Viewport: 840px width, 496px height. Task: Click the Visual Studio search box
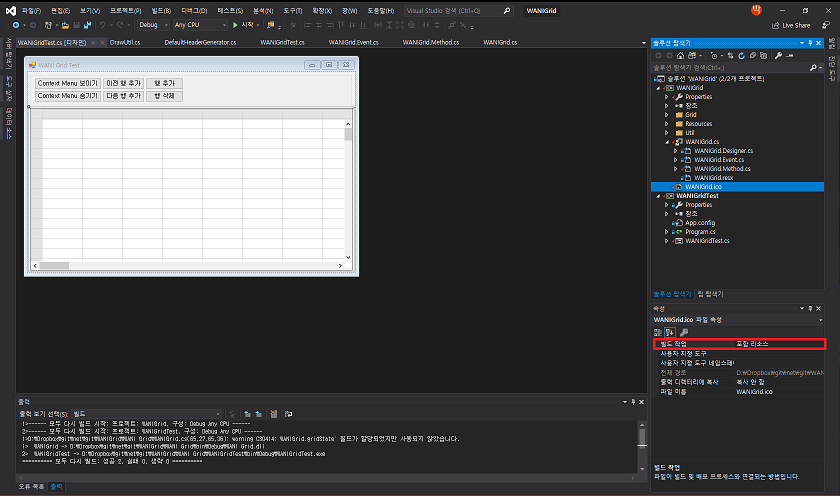[458, 11]
